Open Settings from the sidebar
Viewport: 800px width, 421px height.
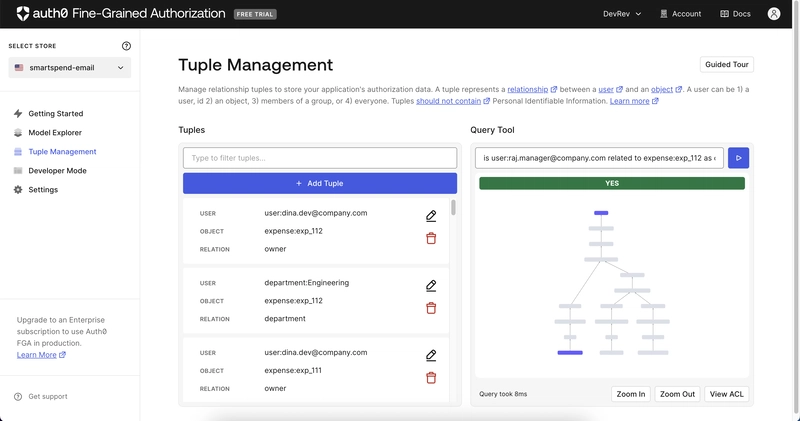(x=42, y=190)
